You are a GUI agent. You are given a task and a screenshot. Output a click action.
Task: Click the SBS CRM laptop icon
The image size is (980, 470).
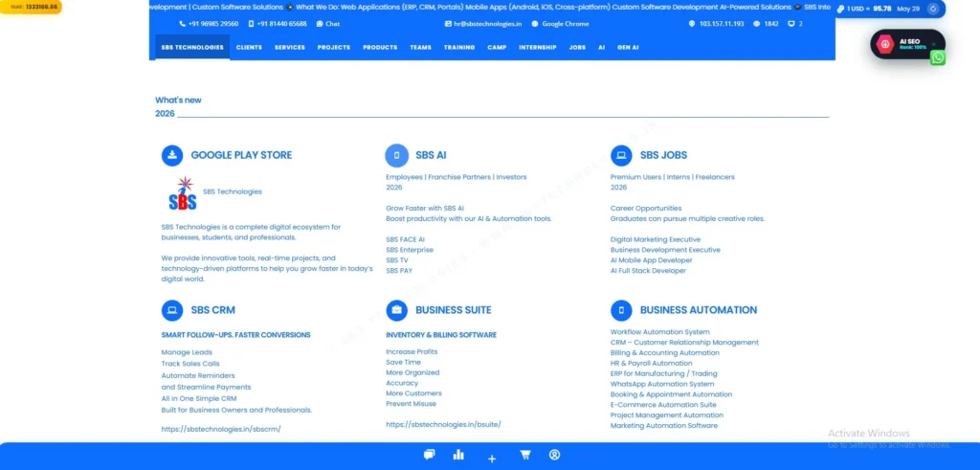(172, 310)
